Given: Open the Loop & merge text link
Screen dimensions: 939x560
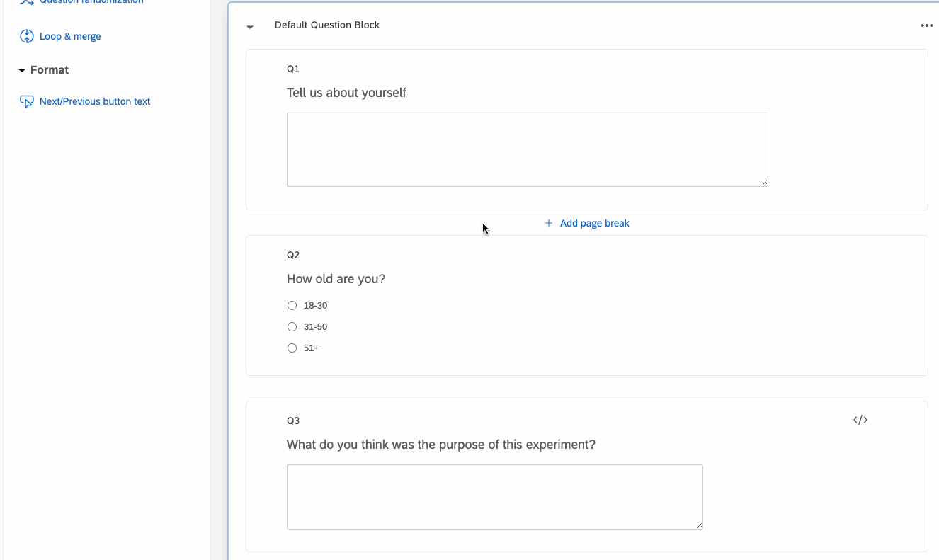Looking at the screenshot, I should (70, 36).
